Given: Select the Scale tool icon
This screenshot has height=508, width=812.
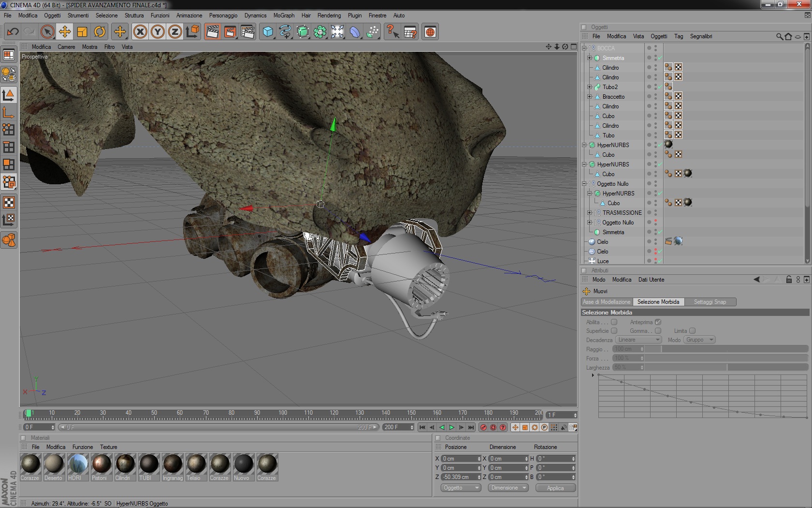Looking at the screenshot, I should pos(82,32).
